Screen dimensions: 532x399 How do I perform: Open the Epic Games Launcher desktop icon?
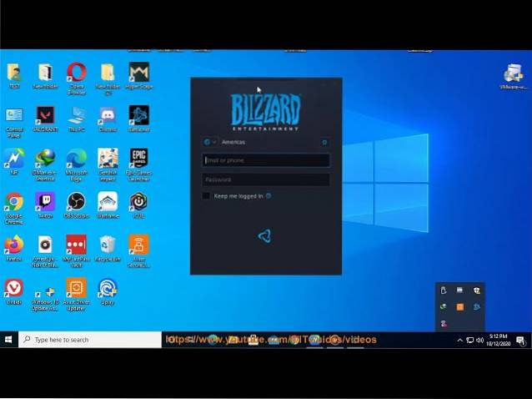(x=138, y=159)
